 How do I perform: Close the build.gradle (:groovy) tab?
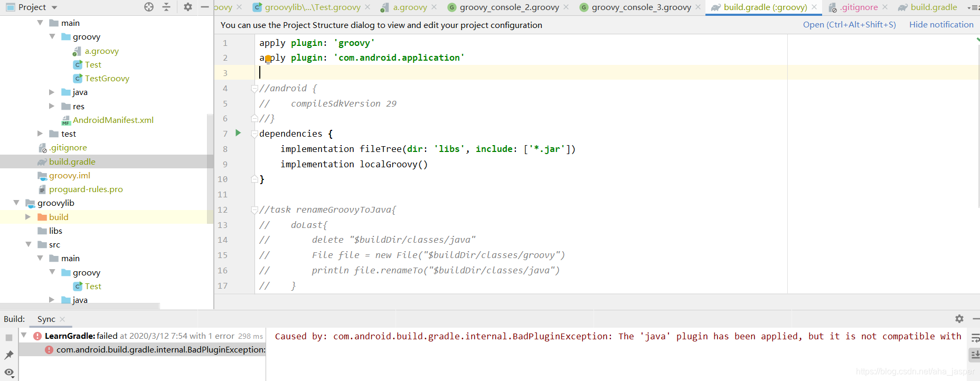point(814,7)
